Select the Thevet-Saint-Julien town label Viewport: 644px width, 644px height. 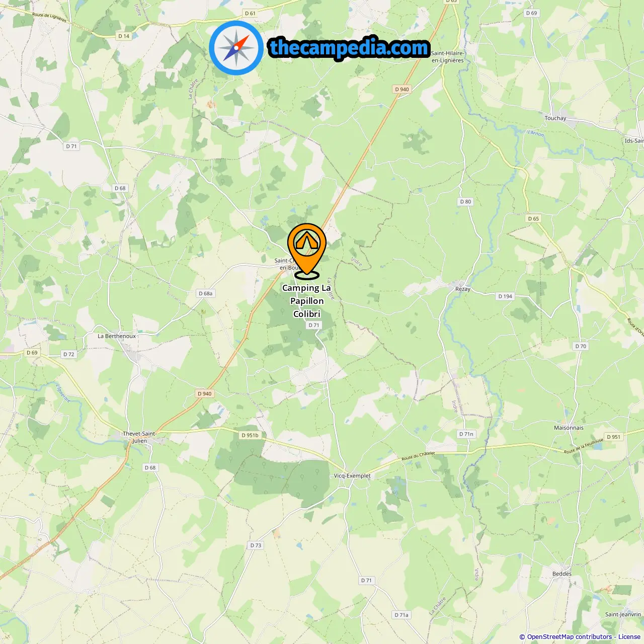click(x=139, y=437)
